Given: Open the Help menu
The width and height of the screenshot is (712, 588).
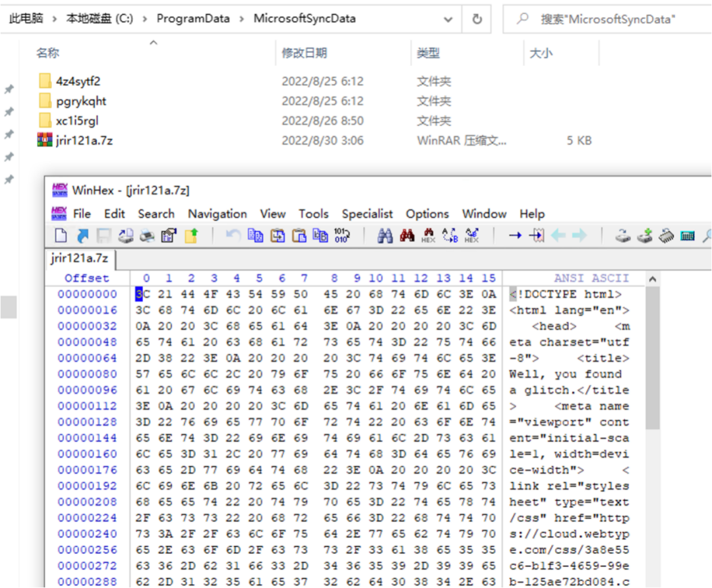Looking at the screenshot, I should (532, 214).
